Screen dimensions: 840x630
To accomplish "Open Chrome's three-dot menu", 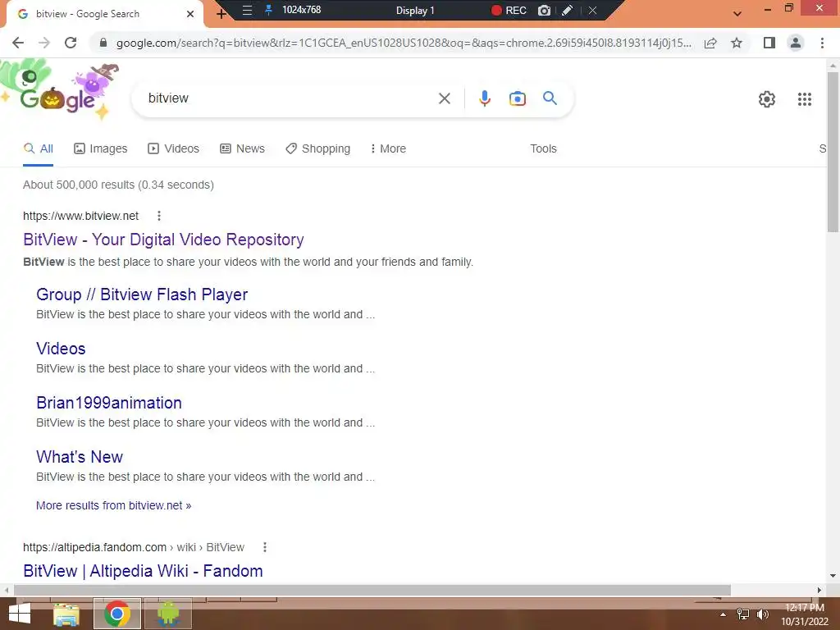I will tap(822, 43).
